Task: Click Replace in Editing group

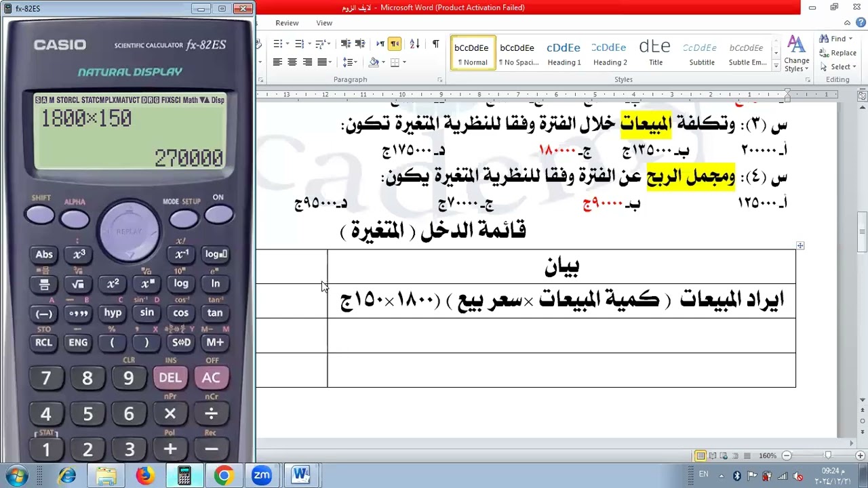Action: tap(838, 53)
